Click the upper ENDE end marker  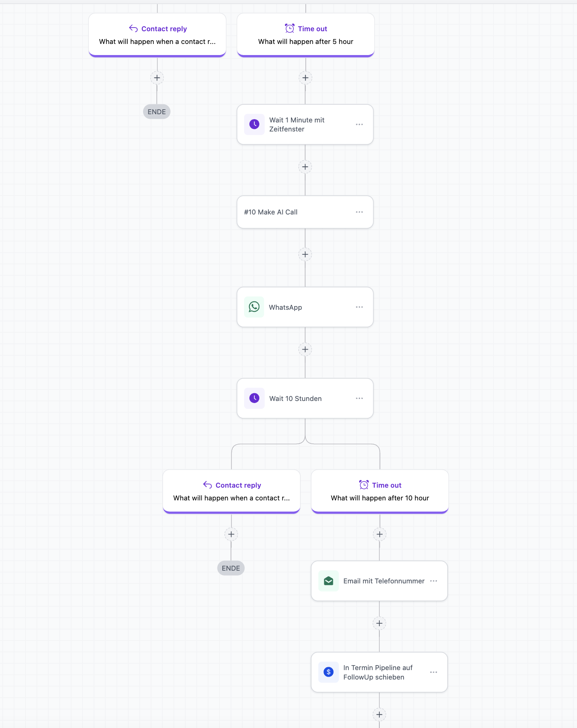[x=157, y=112]
